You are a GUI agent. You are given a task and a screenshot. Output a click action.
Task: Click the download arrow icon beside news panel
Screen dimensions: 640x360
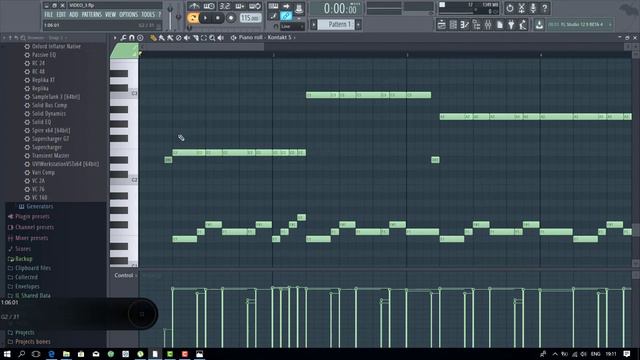click(x=539, y=25)
